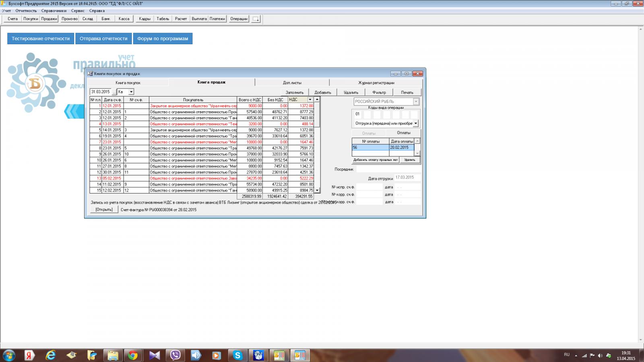Switch to the Журнал регистрации tab
The width and height of the screenshot is (644, 362).
pyautogui.click(x=376, y=83)
